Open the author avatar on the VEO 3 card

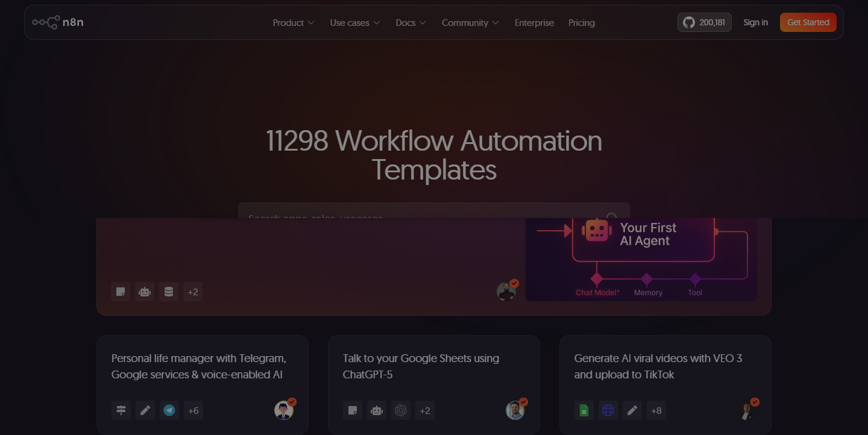(747, 410)
